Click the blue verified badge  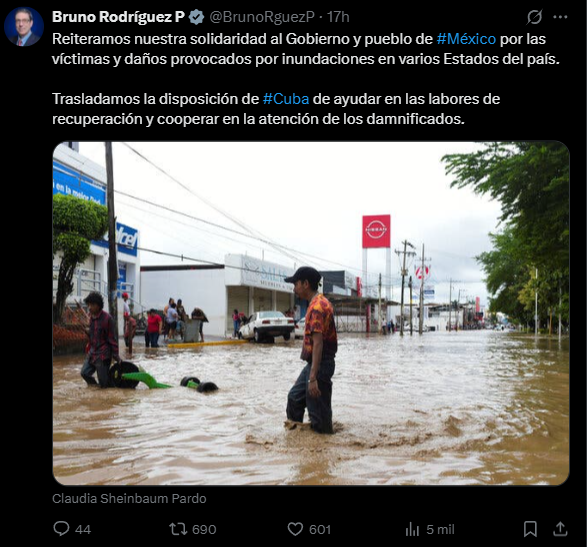196,17
